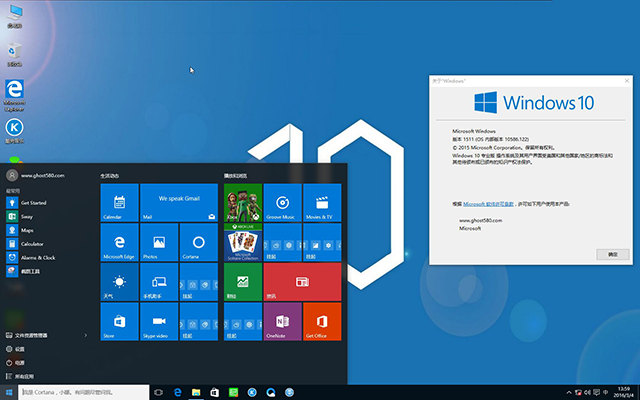Select Get Started in most used list
The height and width of the screenshot is (400, 640).
pos(34,202)
